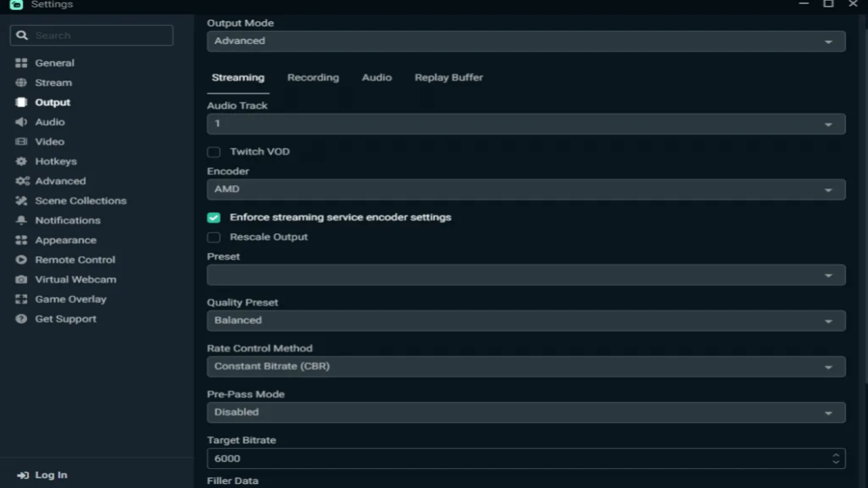The height and width of the screenshot is (488, 868).
Task: Open Get Support link text
Action: pos(66,319)
